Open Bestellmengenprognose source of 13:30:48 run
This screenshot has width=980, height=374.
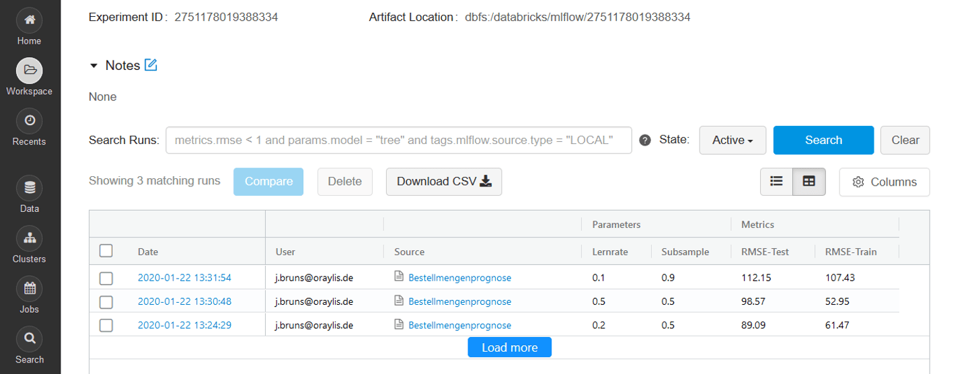[x=460, y=301]
